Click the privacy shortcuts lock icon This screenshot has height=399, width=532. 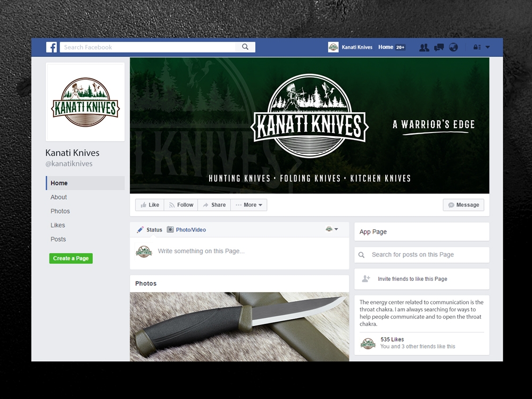477,47
